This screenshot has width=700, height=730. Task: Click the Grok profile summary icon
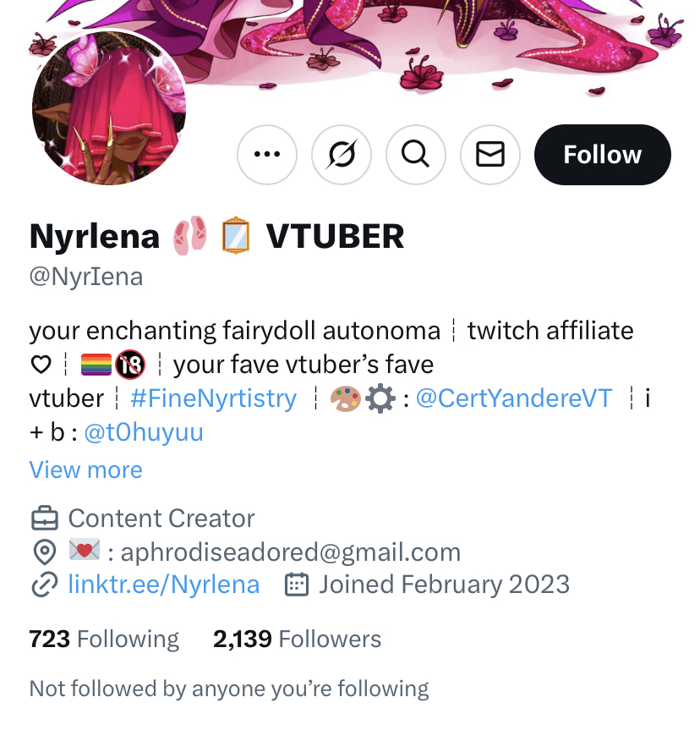[x=342, y=154]
